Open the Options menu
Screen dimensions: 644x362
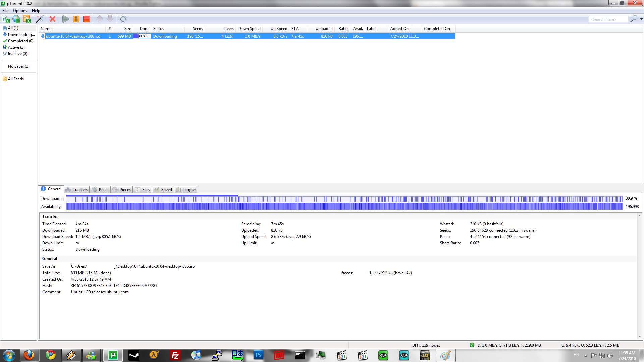point(20,11)
